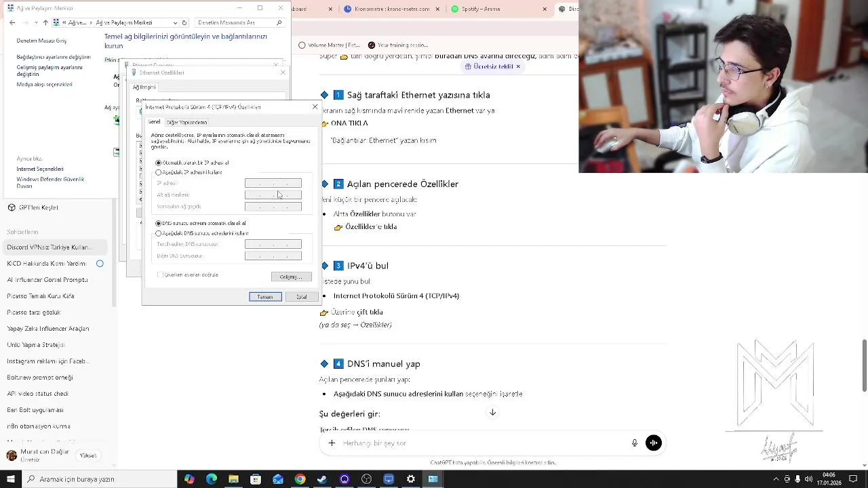Viewport: 868px width, 488px height.
Task: Cancel IPv4 dialog with İptal
Action: (x=301, y=297)
